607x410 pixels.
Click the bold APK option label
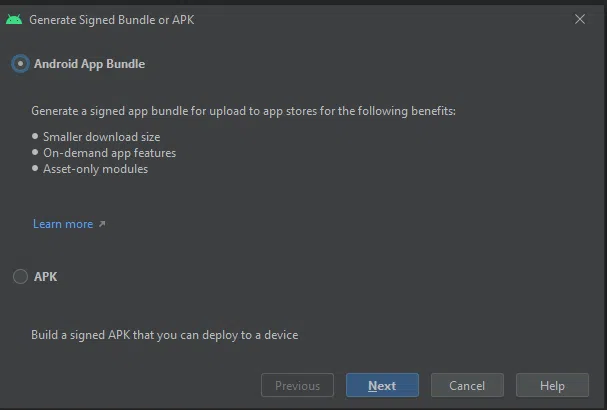point(46,277)
